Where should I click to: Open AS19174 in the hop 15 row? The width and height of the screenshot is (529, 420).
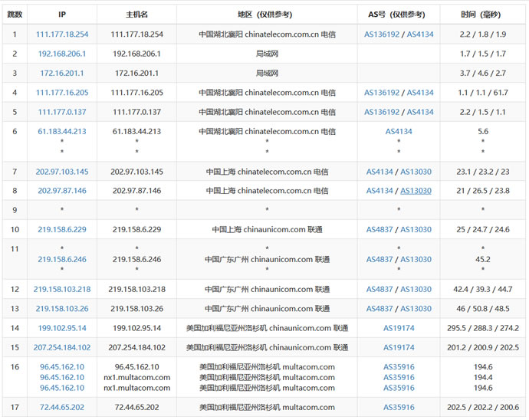(x=399, y=347)
